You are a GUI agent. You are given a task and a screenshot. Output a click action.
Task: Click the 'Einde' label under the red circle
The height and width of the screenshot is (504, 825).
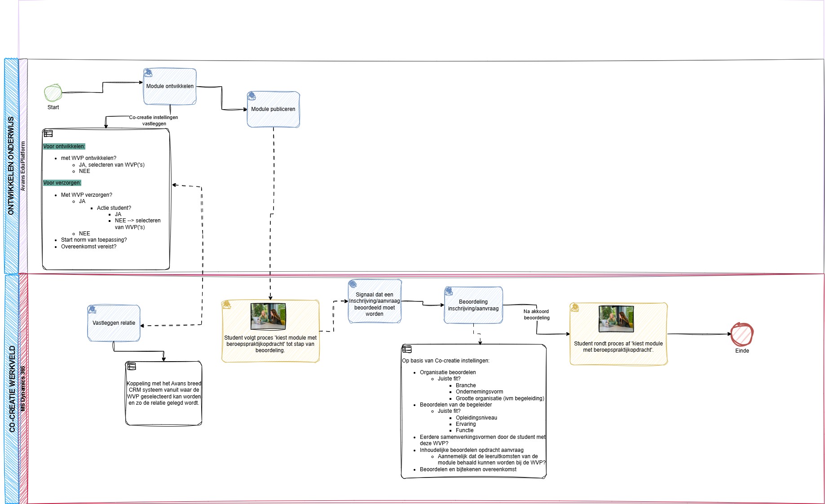pyautogui.click(x=742, y=351)
